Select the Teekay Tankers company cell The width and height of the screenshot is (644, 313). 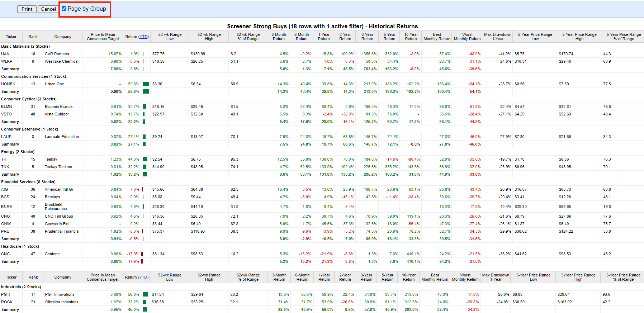[x=58, y=167]
